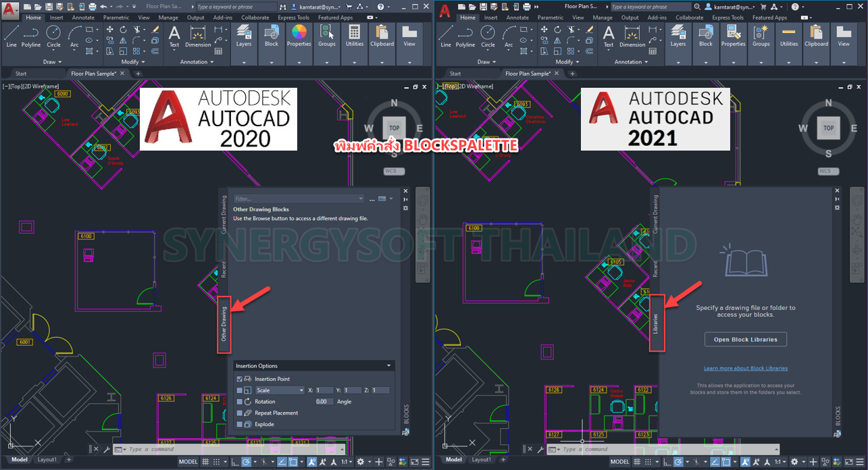The image size is (868, 470).
Task: Click the Open Block Libraries button
Action: click(x=746, y=339)
